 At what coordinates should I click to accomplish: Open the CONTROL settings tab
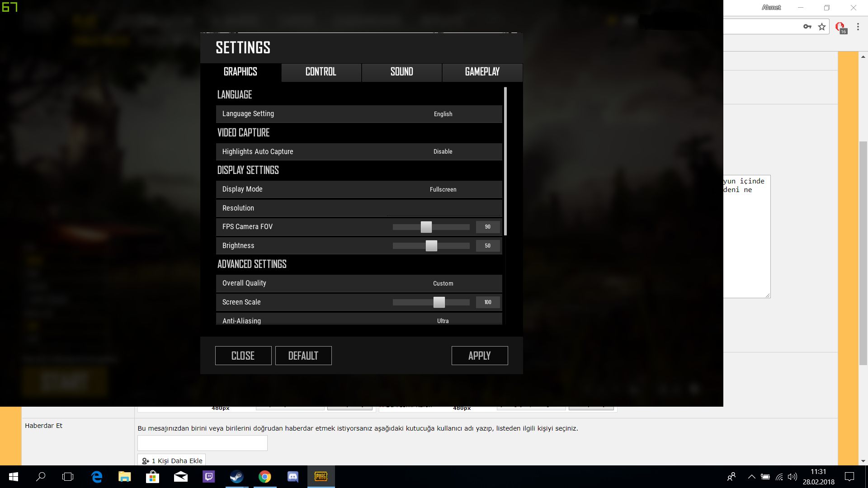[321, 72]
